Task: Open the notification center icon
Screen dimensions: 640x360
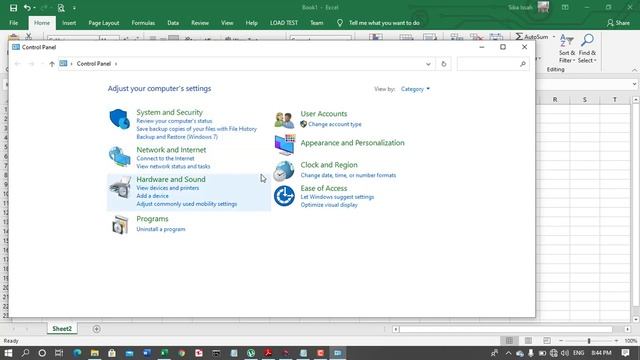Action: click(x=625, y=353)
